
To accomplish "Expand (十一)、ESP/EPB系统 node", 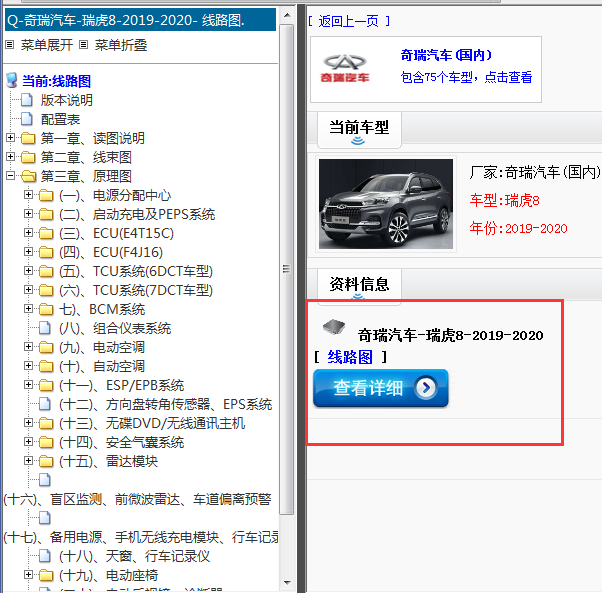I will (x=28, y=385).
